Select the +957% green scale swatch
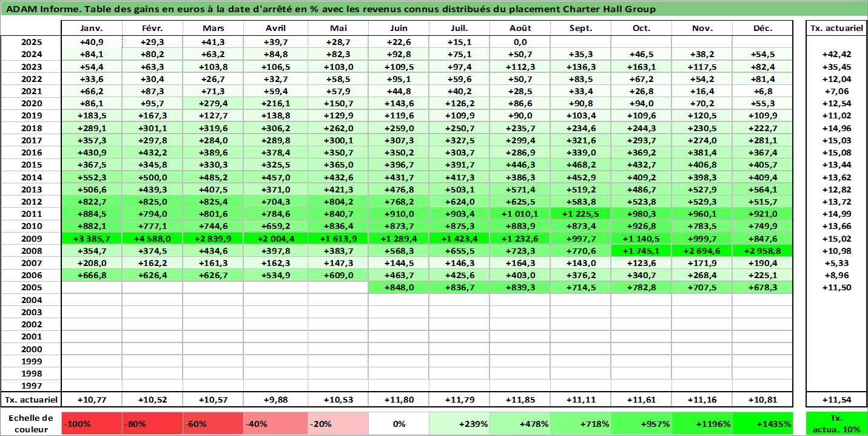 (641, 424)
